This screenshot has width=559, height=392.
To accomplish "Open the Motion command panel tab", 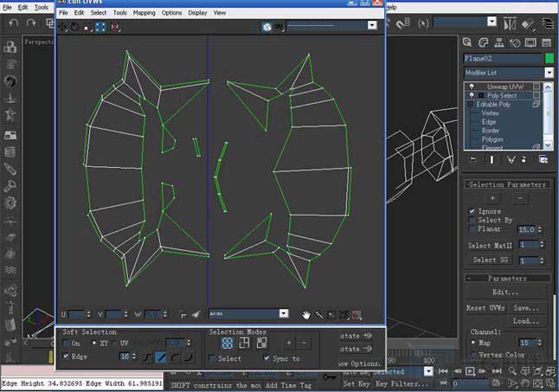I will (x=515, y=42).
